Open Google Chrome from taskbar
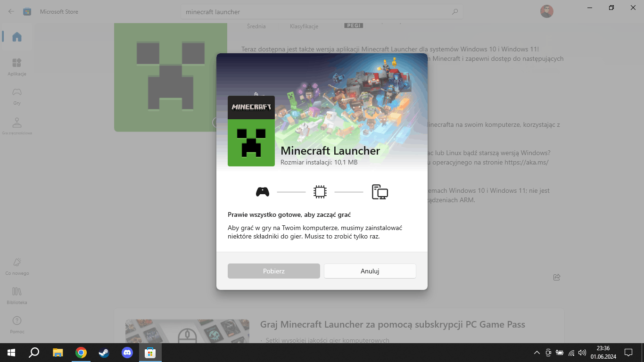The image size is (644, 362). (x=81, y=352)
